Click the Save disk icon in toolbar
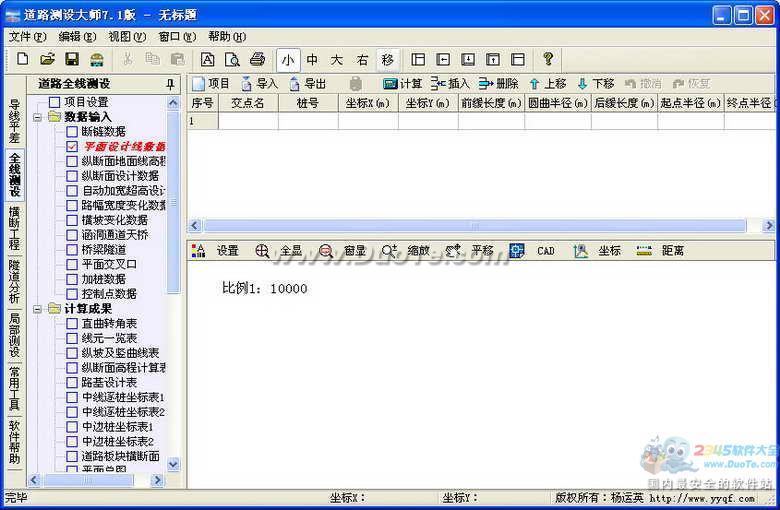780x510 pixels. pyautogui.click(x=72, y=60)
